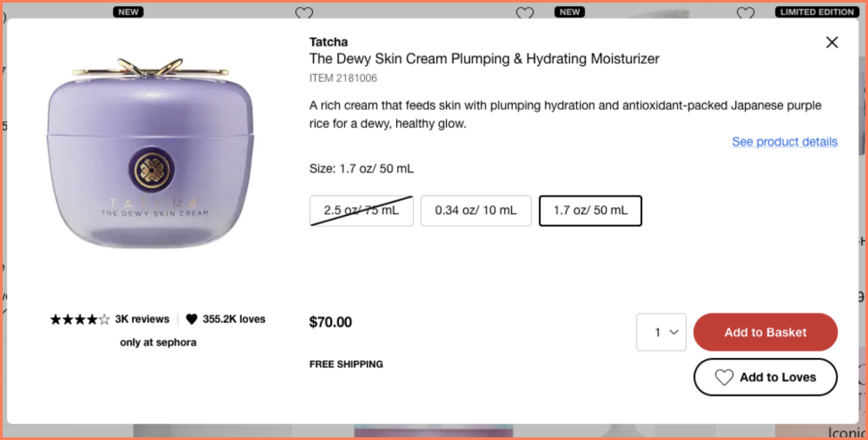Click the five-star rating icons
This screenshot has width=868, height=440.
[80, 319]
